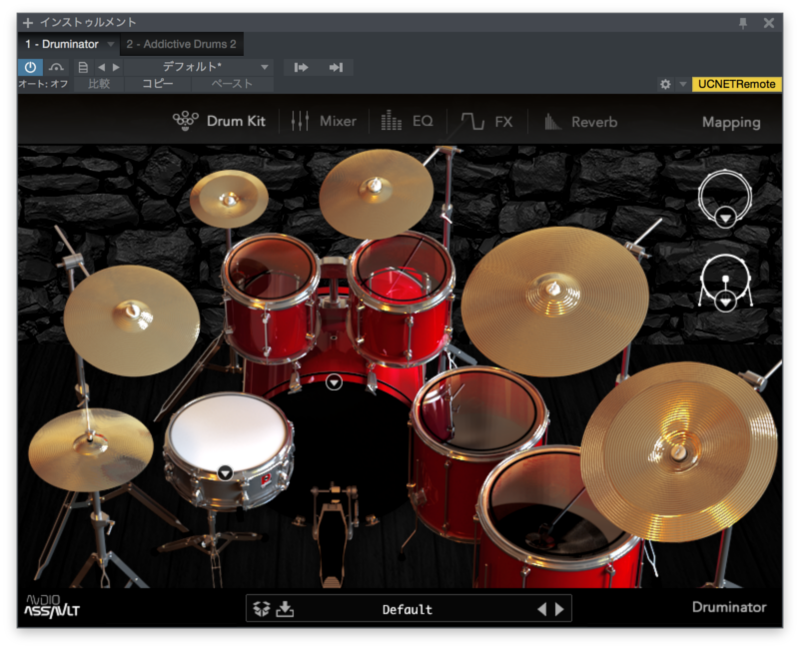Open the Reverb tab

click(581, 122)
